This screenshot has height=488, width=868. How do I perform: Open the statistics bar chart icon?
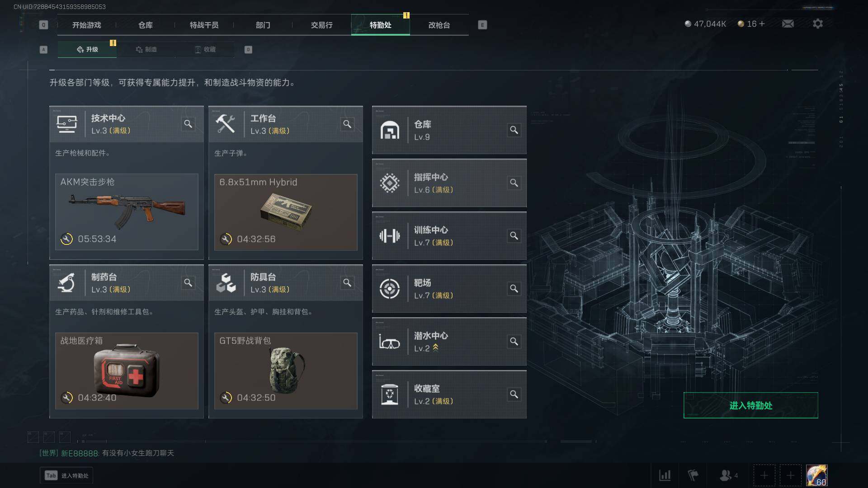(x=665, y=475)
